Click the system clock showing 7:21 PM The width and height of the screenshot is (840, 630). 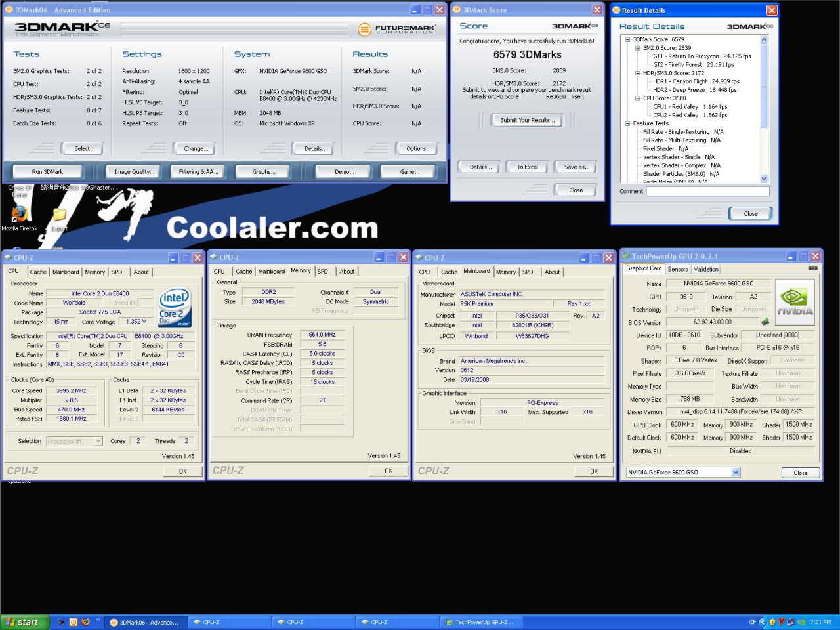coord(820,622)
